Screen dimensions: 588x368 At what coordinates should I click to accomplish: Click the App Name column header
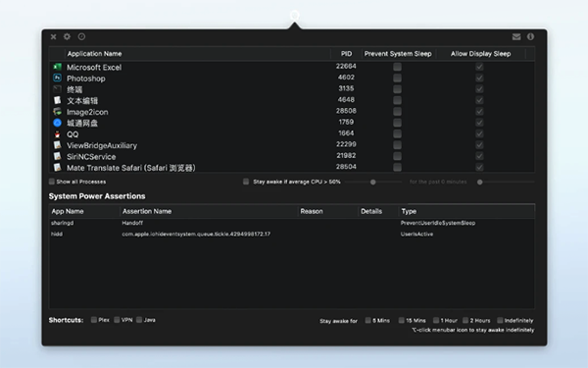(68, 211)
